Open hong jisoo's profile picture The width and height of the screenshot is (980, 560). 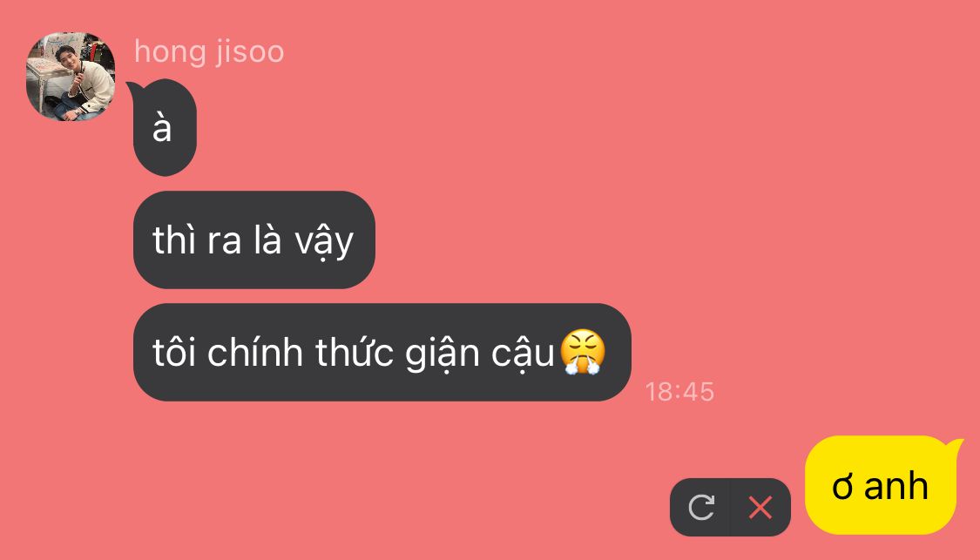coord(71,77)
